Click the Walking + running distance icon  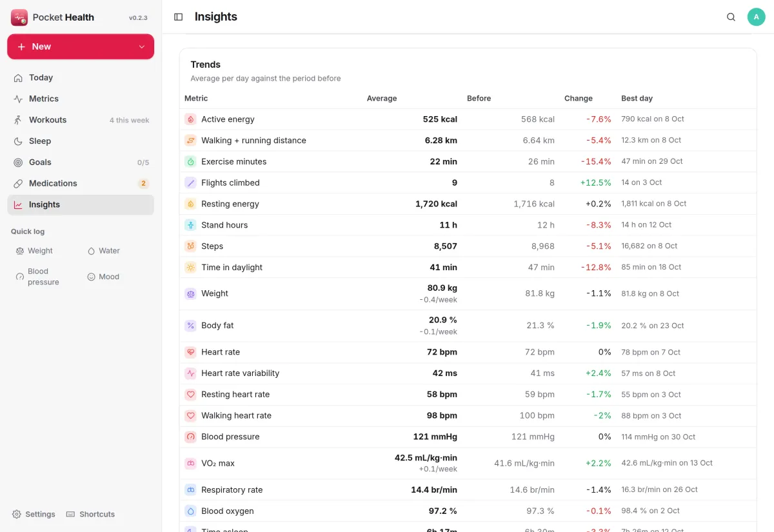pyautogui.click(x=190, y=141)
